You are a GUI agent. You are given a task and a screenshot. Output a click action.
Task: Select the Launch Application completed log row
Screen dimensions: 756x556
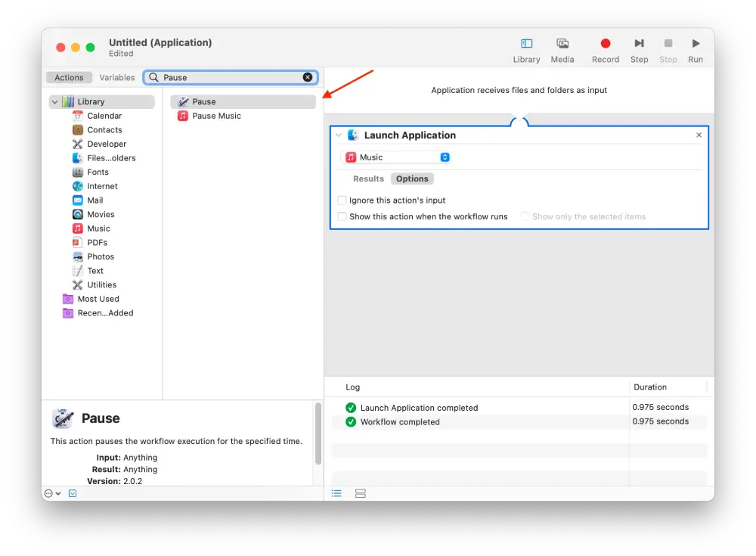(x=519, y=408)
